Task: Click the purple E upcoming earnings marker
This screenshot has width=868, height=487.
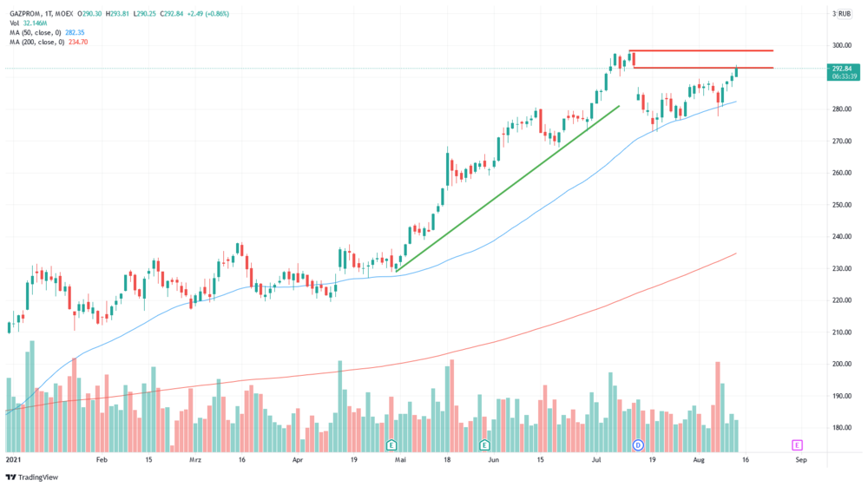Action: pos(797,445)
